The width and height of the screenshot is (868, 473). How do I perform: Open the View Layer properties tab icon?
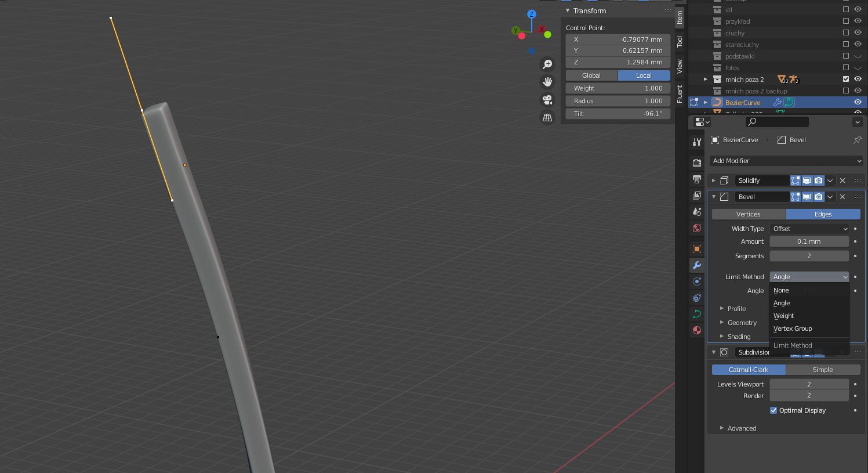coord(697,196)
